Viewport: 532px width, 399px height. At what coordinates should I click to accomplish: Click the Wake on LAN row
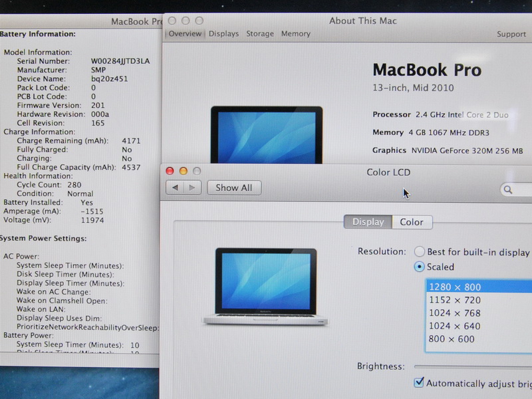coord(41,309)
